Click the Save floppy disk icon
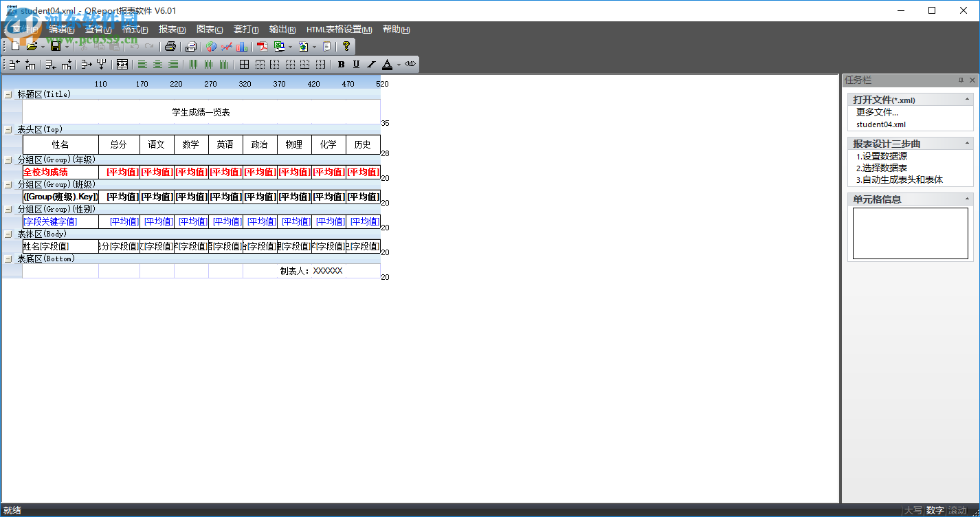Image resolution: width=980 pixels, height=517 pixels. 56,46
